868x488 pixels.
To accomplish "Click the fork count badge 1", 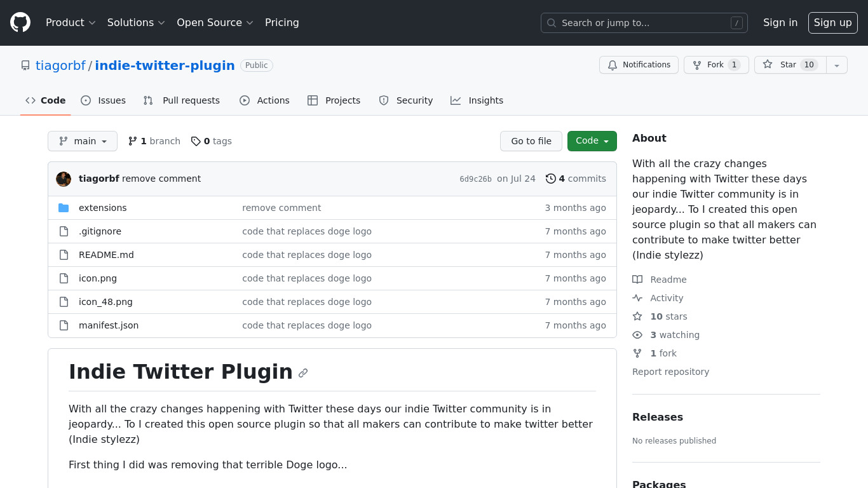I will [x=734, y=65].
